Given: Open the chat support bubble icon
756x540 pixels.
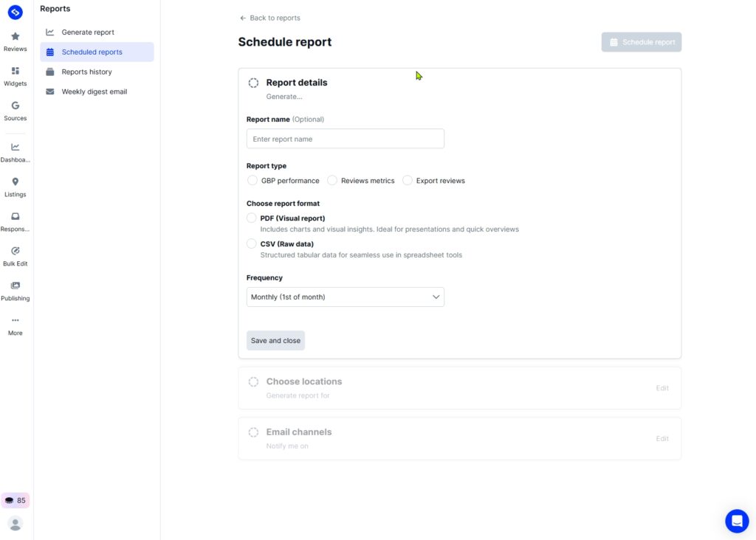Looking at the screenshot, I should pyautogui.click(x=736, y=521).
